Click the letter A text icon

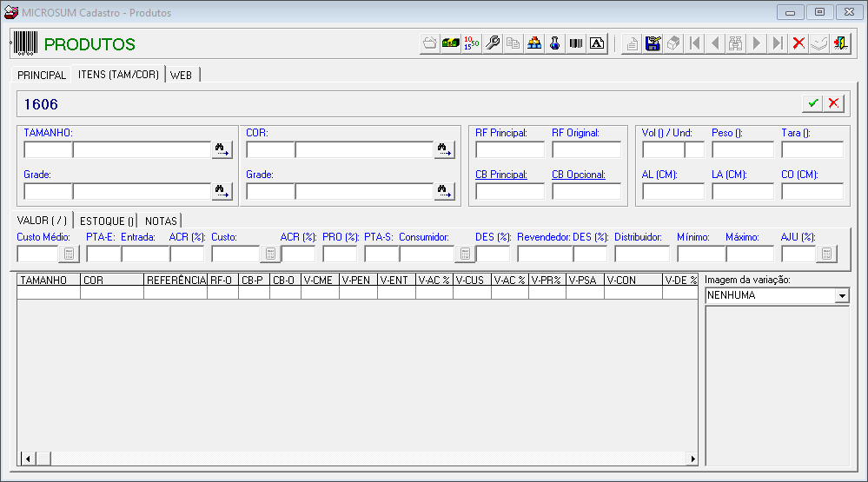tap(597, 43)
